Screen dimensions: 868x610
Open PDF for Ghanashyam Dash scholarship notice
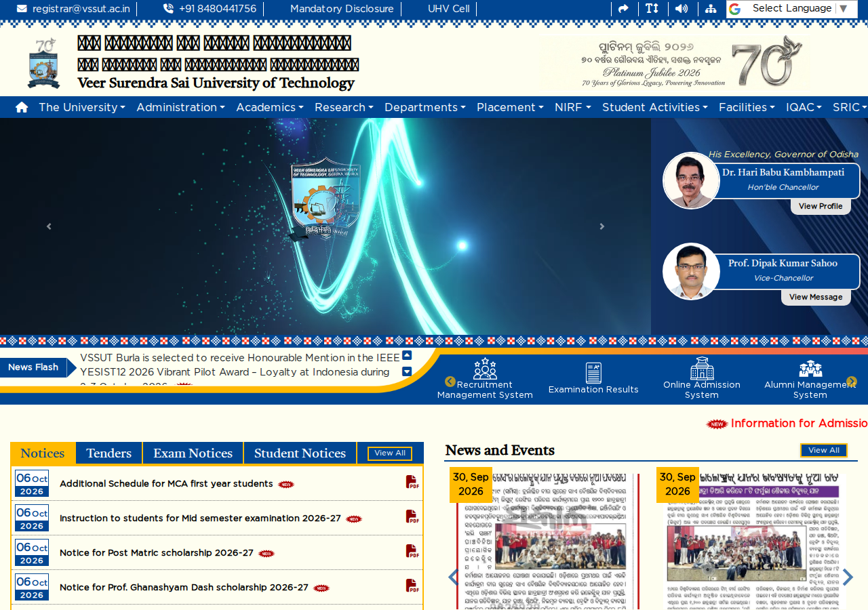[x=412, y=586]
